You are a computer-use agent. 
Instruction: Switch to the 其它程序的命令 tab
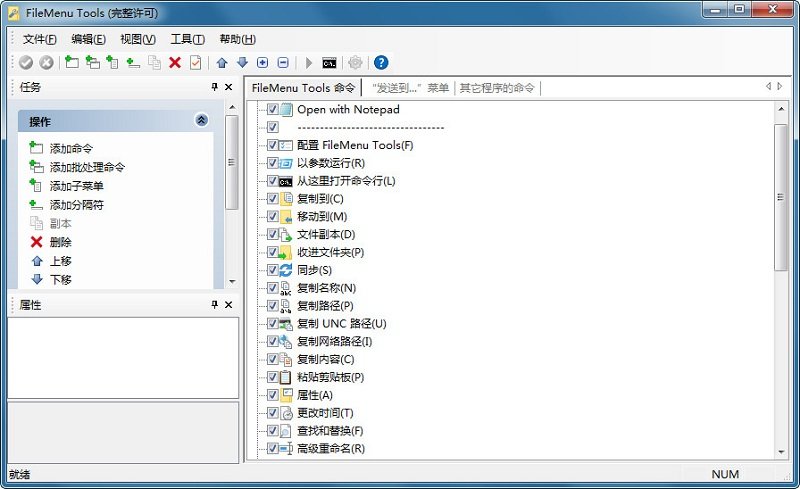click(496, 88)
